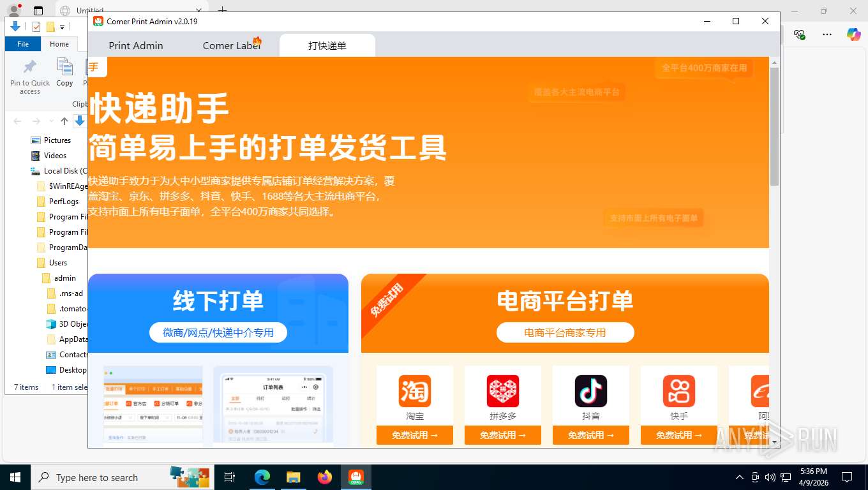Click the 微商/网点/快递中介专用 button

(218, 332)
